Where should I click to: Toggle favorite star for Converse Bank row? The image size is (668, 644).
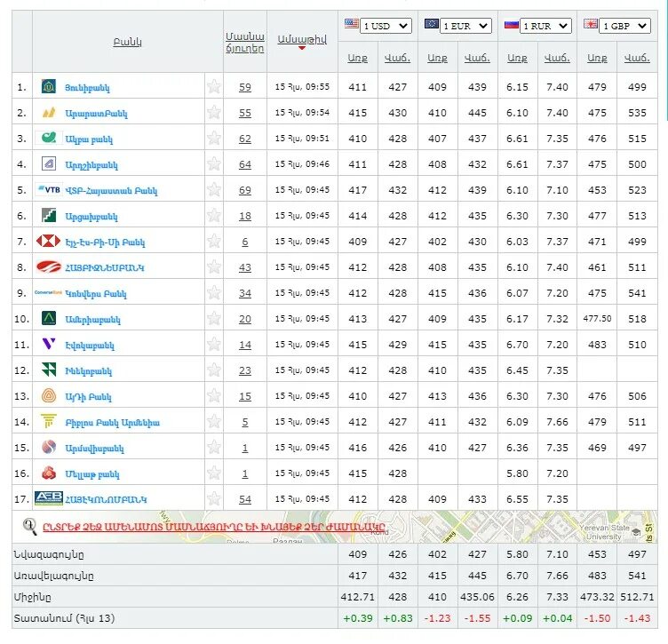(214, 292)
